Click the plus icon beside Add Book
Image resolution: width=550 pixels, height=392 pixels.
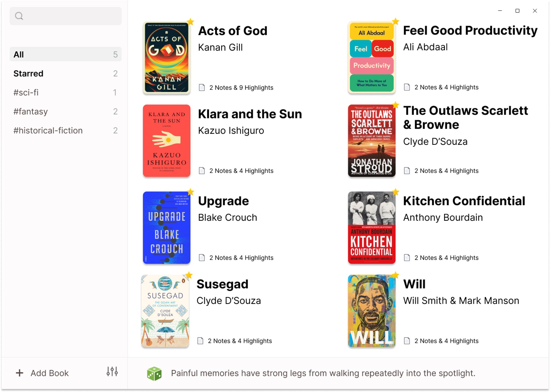[19, 373]
